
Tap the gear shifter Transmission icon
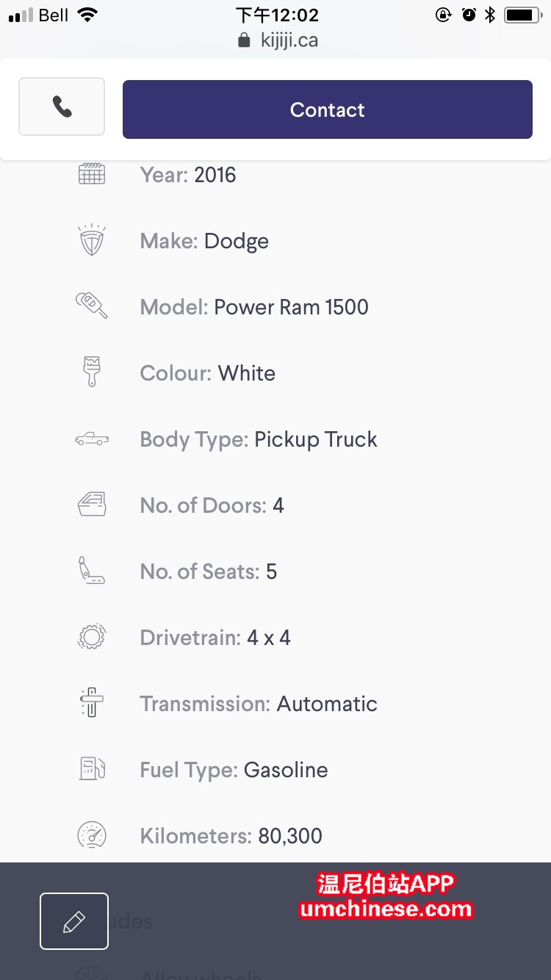tap(92, 703)
